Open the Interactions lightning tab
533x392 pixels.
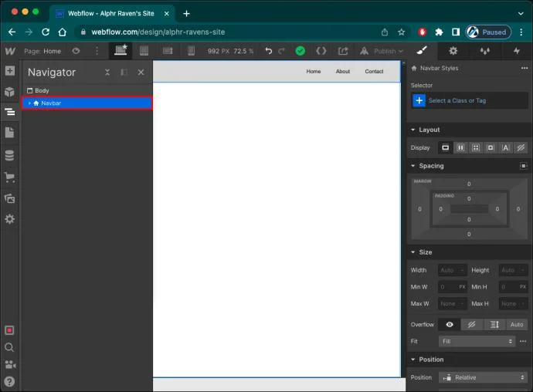click(x=517, y=51)
